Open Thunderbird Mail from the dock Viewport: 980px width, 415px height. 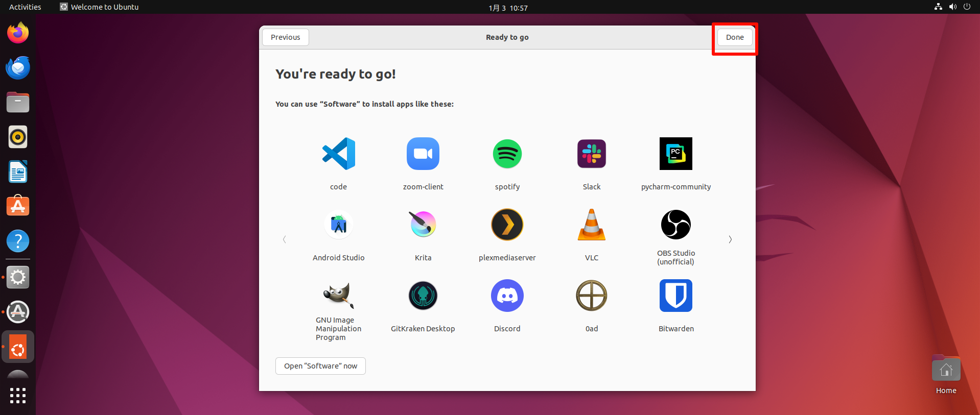click(x=18, y=67)
